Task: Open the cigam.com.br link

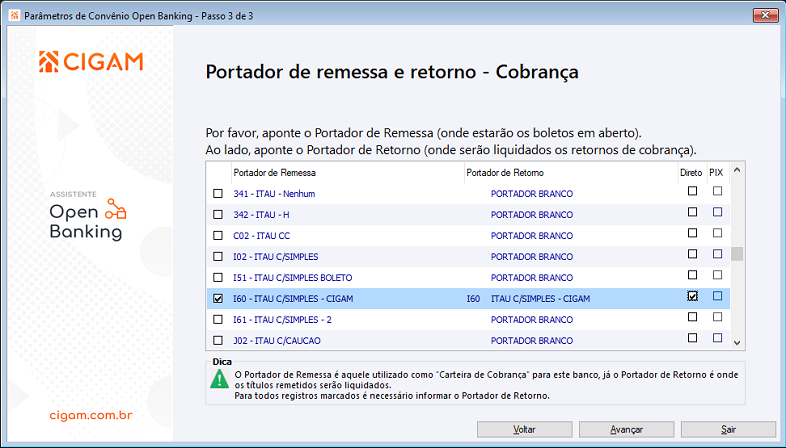Action: (x=90, y=414)
